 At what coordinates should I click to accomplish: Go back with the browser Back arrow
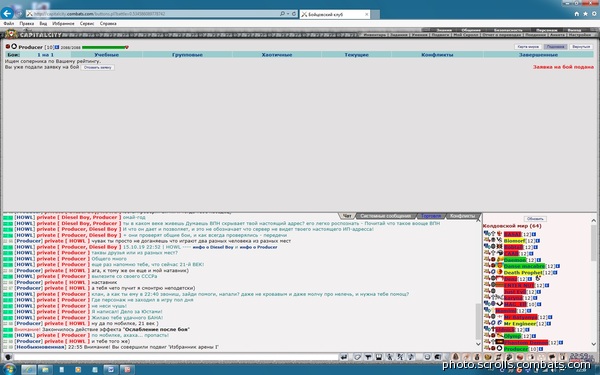click(x=7, y=13)
